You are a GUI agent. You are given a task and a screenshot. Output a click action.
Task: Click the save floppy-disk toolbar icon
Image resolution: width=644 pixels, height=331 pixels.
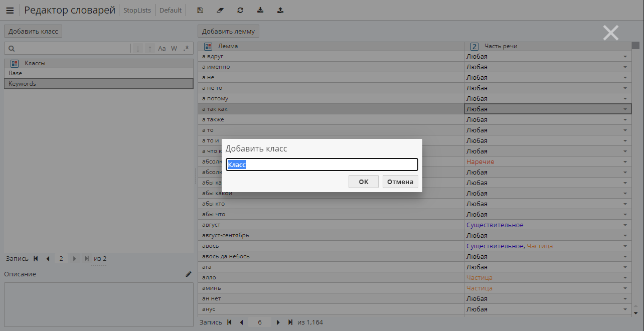click(x=200, y=10)
